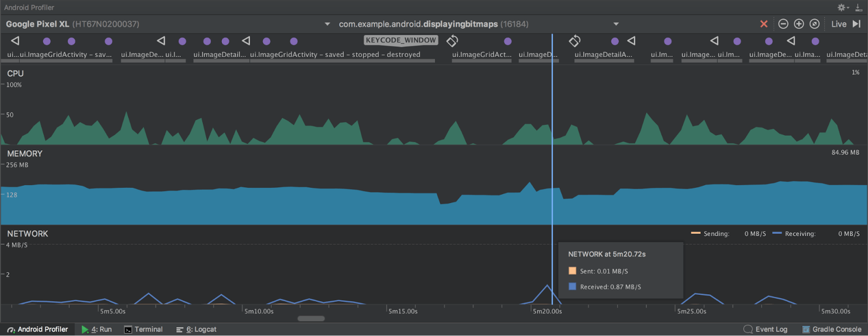Click the 'Android Profiler' window title
Image resolution: width=868 pixels, height=336 pixels.
pos(29,8)
